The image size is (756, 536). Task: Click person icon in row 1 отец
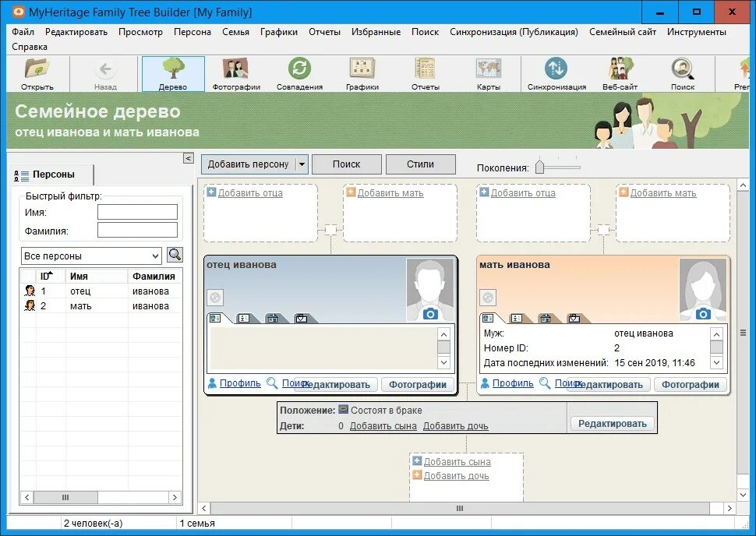coord(30,291)
